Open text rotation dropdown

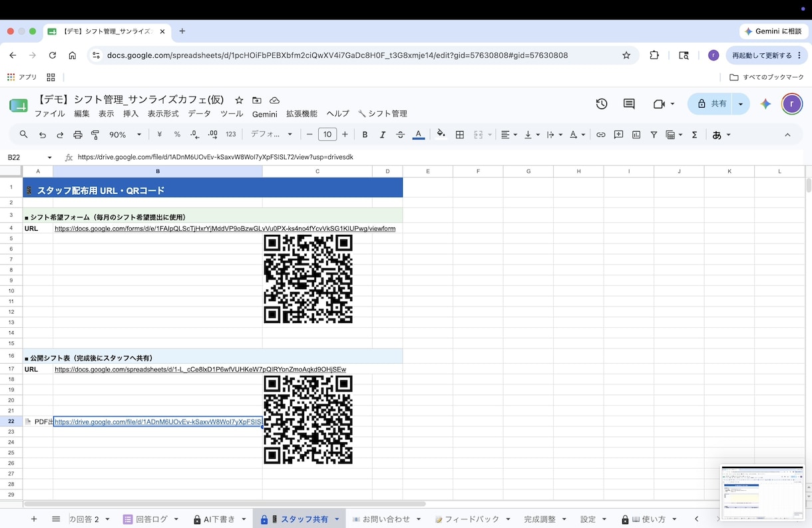577,134
